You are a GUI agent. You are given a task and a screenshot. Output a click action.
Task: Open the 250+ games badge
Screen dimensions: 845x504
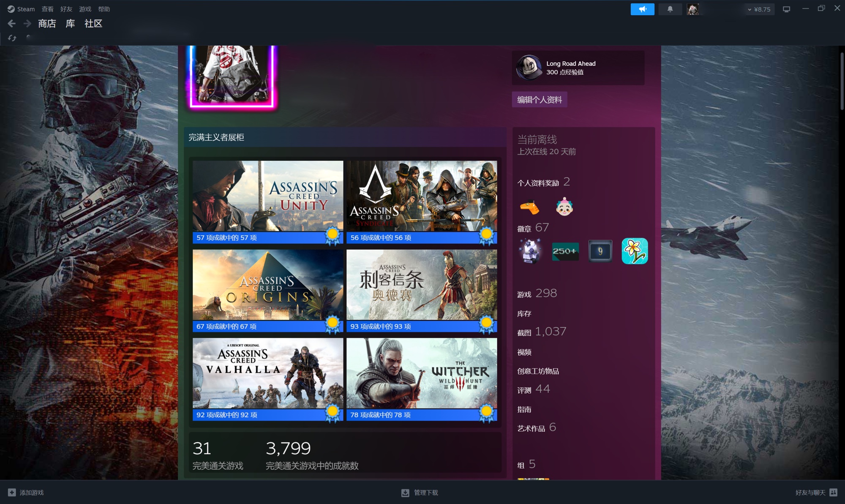pyautogui.click(x=565, y=251)
